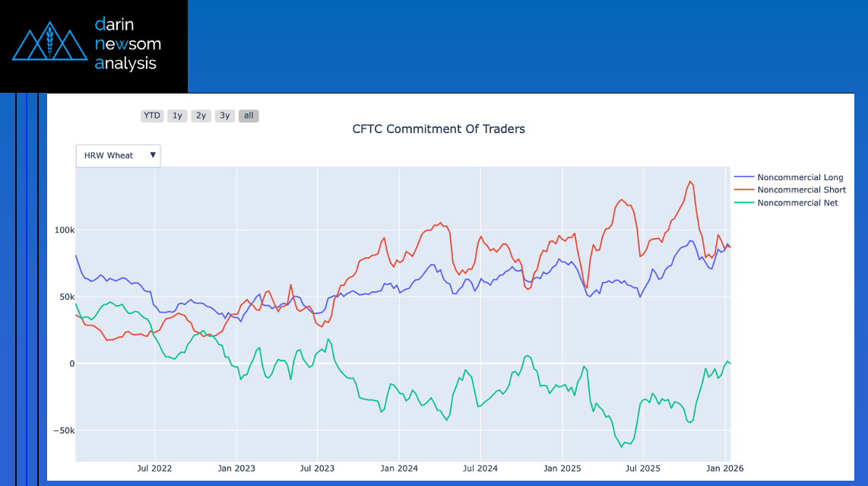Image resolution: width=868 pixels, height=486 pixels.
Task: Choose the 3y range selector
Action: [224, 116]
